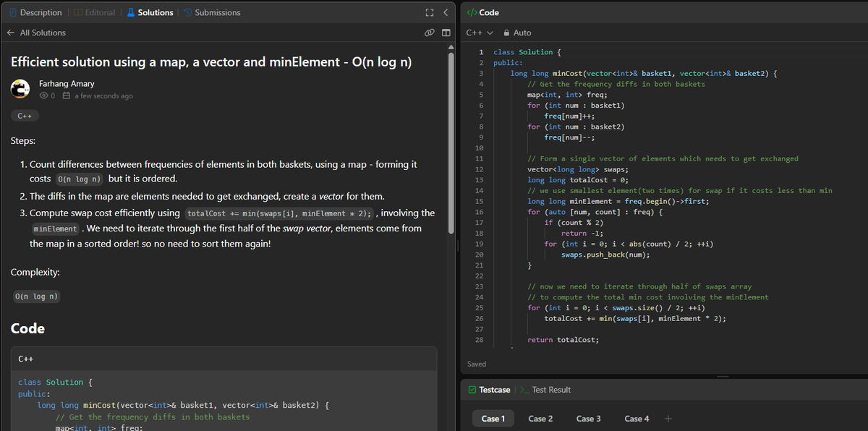Click the large 'Code' heading in the solution
This screenshot has height=431, width=868.
[27, 328]
